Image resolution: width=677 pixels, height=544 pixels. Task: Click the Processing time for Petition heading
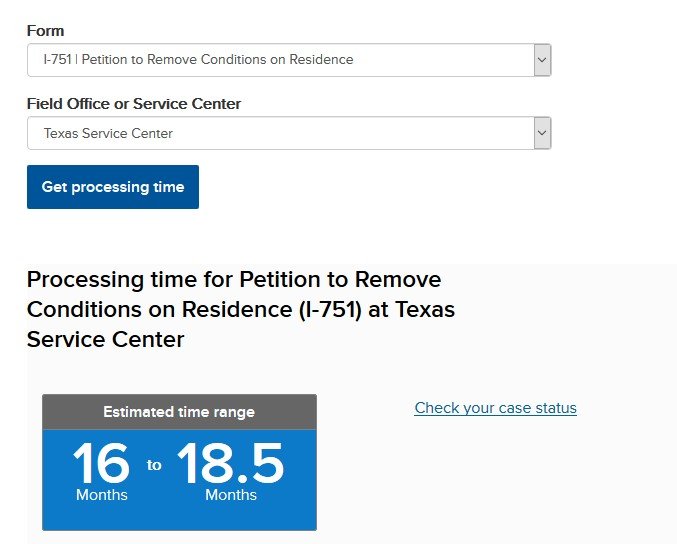240,309
